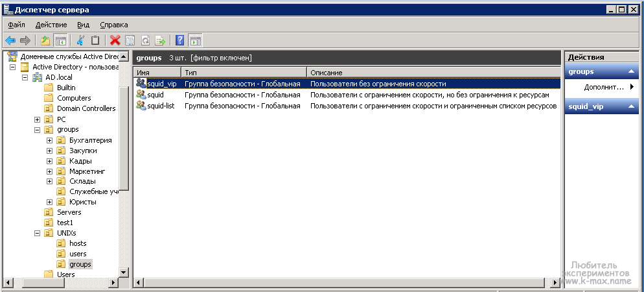The width and height of the screenshot is (644, 292).
Task: Expand the PC organizational unit
Action: click(38, 119)
